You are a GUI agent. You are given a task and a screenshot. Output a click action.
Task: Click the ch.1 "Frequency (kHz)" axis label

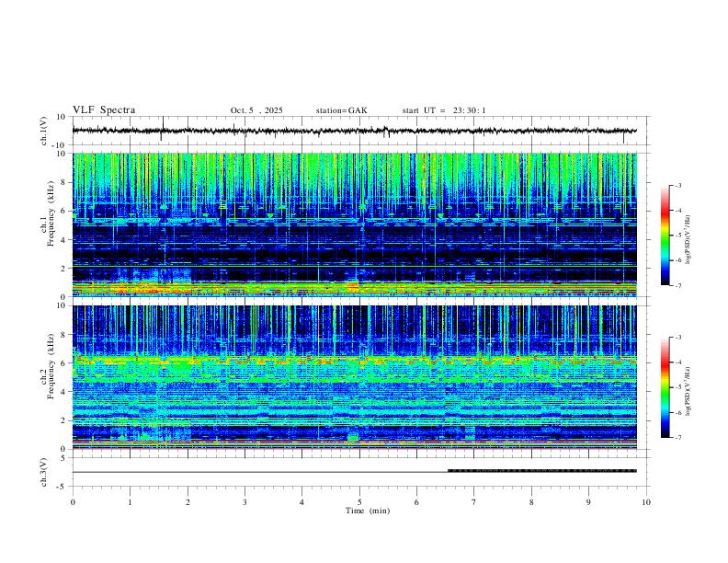[x=51, y=215]
